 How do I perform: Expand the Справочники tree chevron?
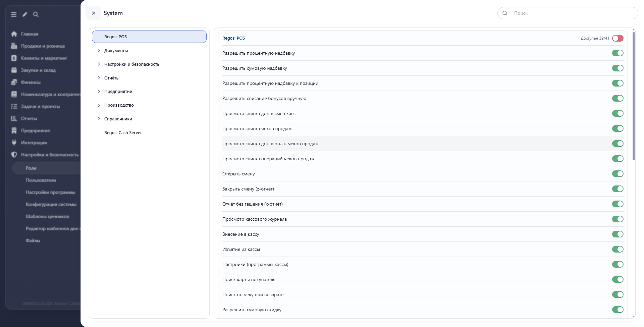(99, 119)
